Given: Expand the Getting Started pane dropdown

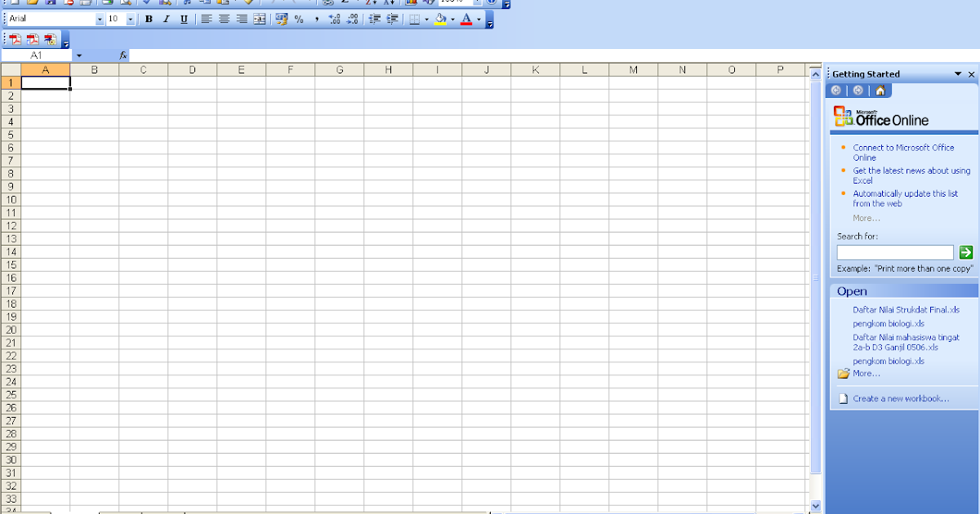Looking at the screenshot, I should pos(957,73).
